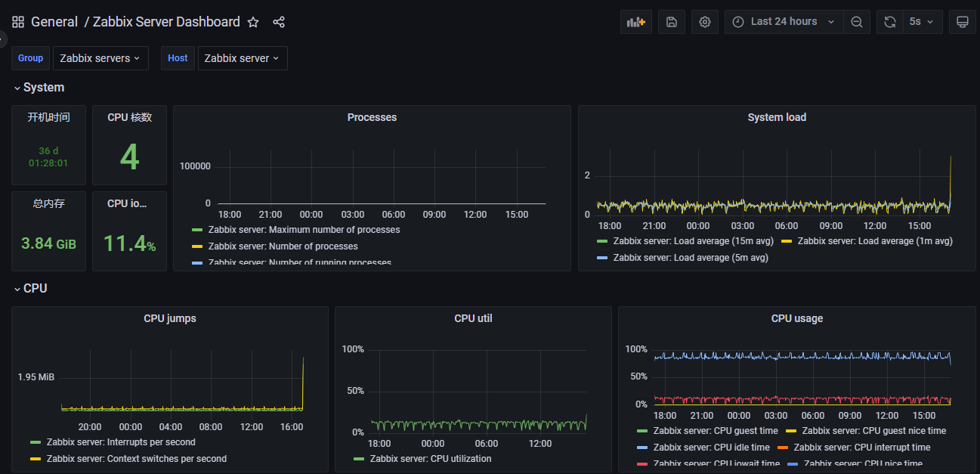The image size is (980, 474).
Task: Open the 总内存 panel title
Action: point(48,203)
